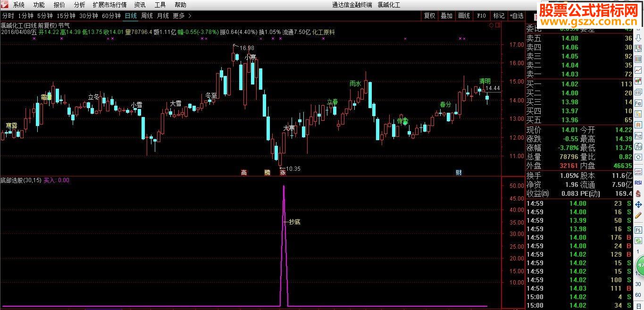Toggle 叠加 overlay button
This screenshot has width=644, height=310.
(446, 16)
